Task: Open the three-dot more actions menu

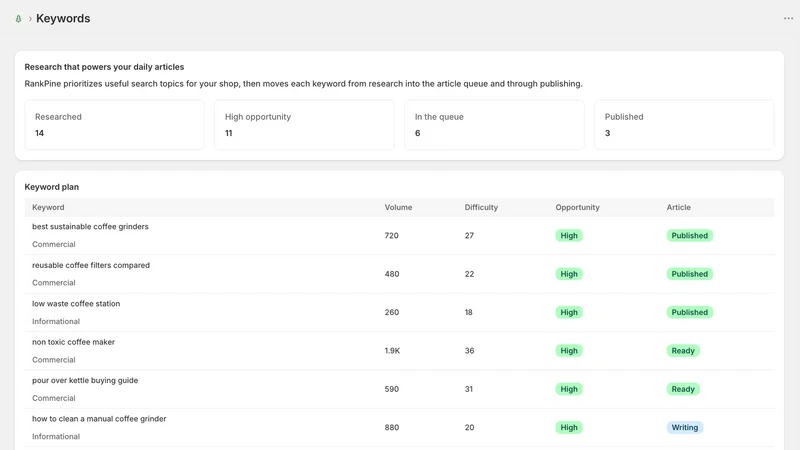Action: pos(788,18)
